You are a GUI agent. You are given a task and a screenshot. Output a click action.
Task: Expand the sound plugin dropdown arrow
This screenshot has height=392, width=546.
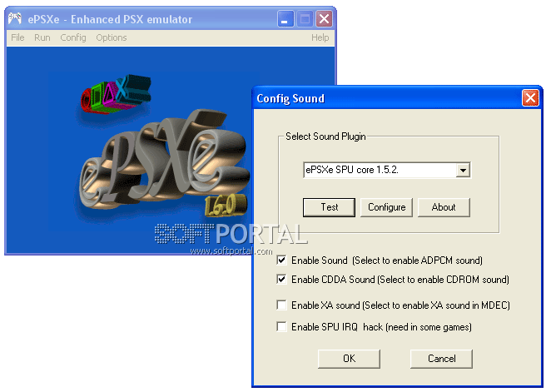463,171
